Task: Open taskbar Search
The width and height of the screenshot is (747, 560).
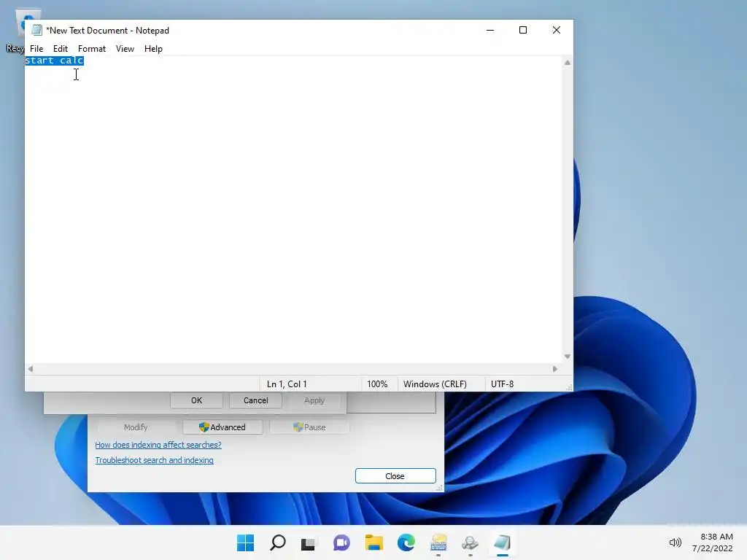Action: tap(278, 542)
